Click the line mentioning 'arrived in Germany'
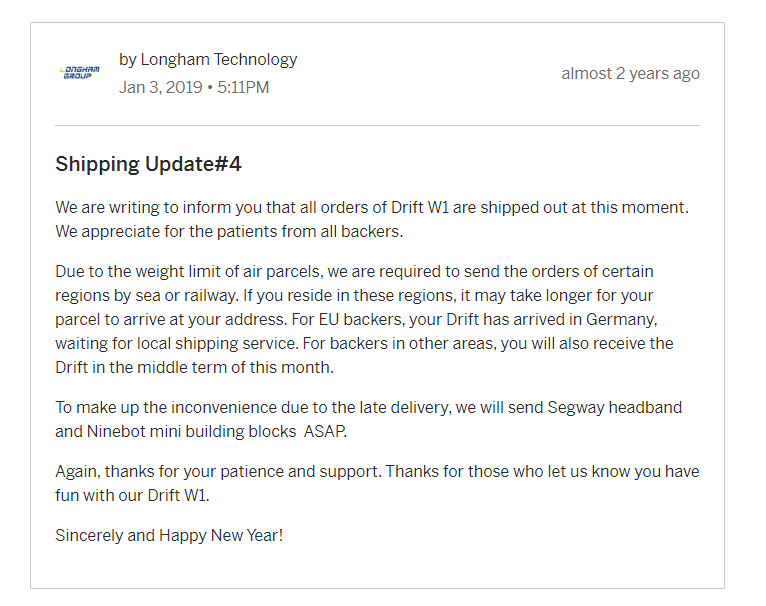The image size is (766, 606). (356, 319)
